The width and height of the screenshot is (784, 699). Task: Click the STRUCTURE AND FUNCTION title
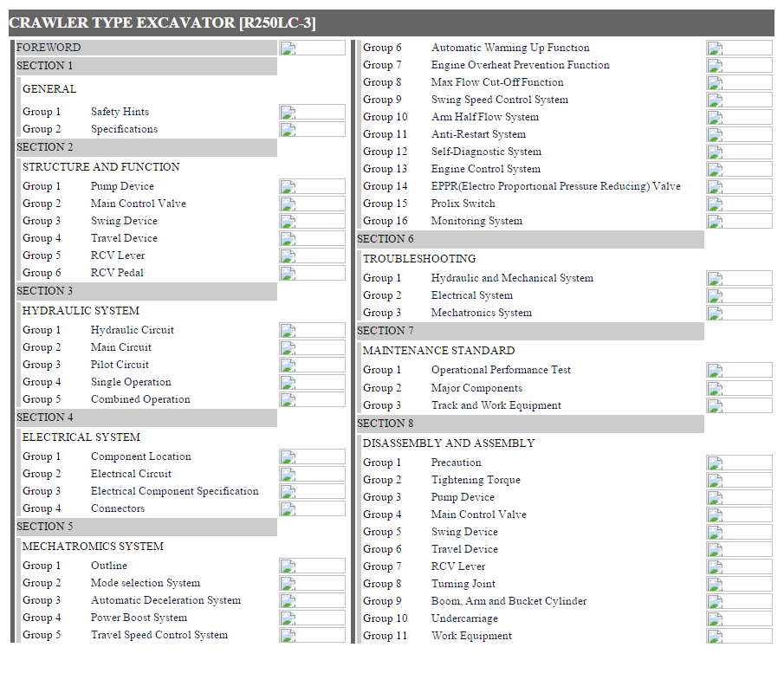(x=101, y=167)
